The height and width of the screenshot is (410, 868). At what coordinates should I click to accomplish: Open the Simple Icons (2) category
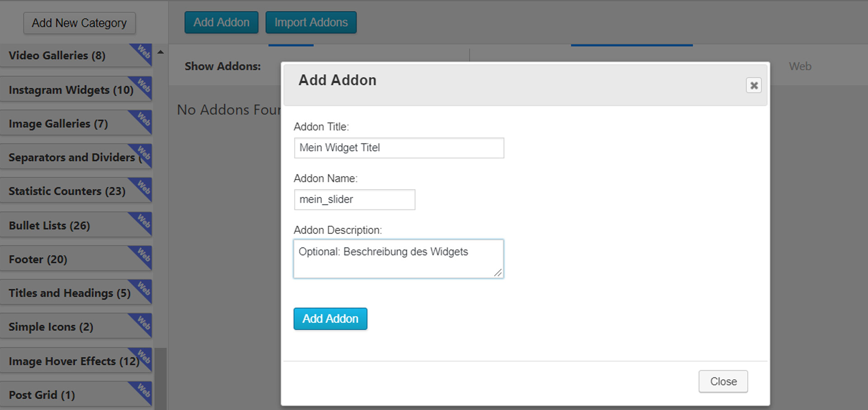click(76, 327)
